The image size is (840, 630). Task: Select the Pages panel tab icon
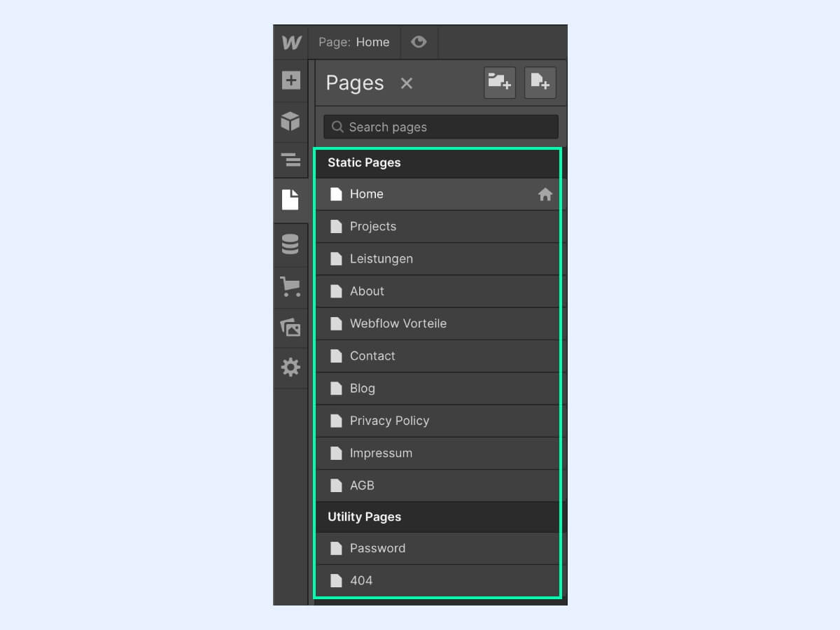(x=290, y=199)
